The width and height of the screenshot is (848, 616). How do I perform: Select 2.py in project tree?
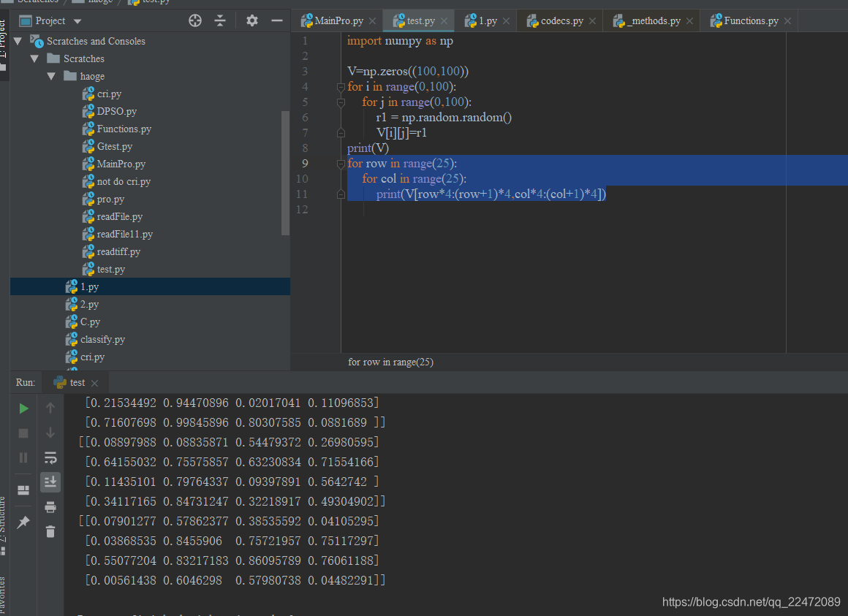pos(90,305)
